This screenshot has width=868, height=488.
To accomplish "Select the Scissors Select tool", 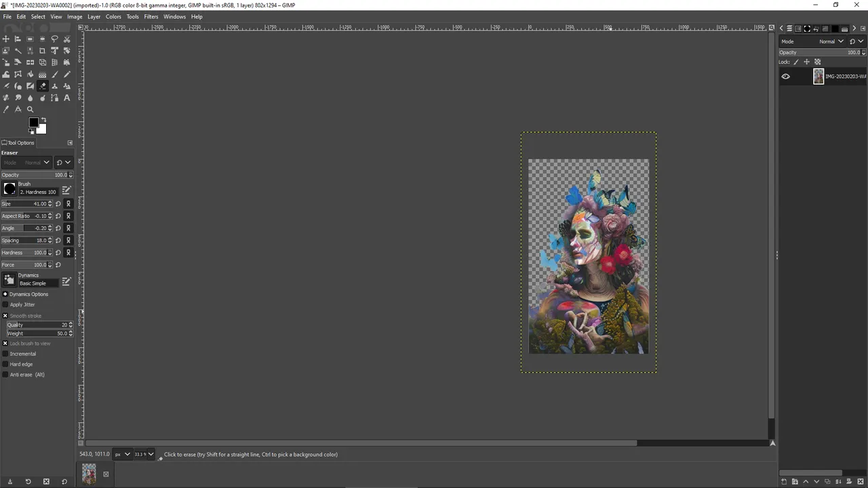I will coord(66,39).
